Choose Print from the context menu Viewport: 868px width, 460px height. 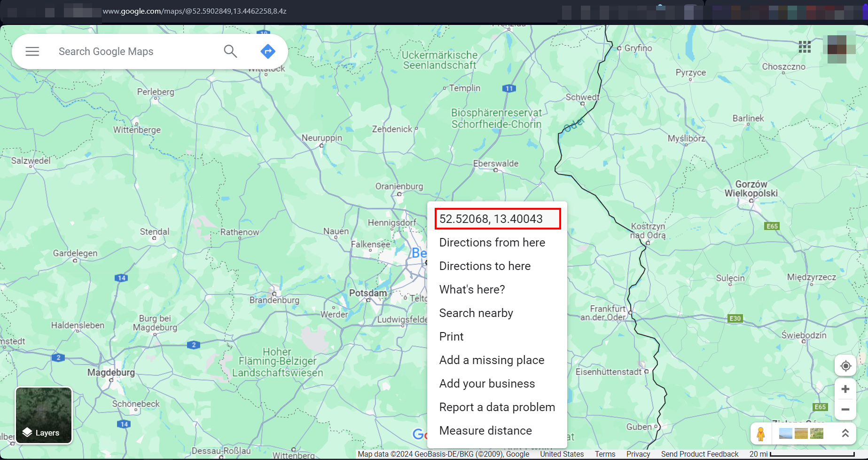pyautogui.click(x=497, y=336)
